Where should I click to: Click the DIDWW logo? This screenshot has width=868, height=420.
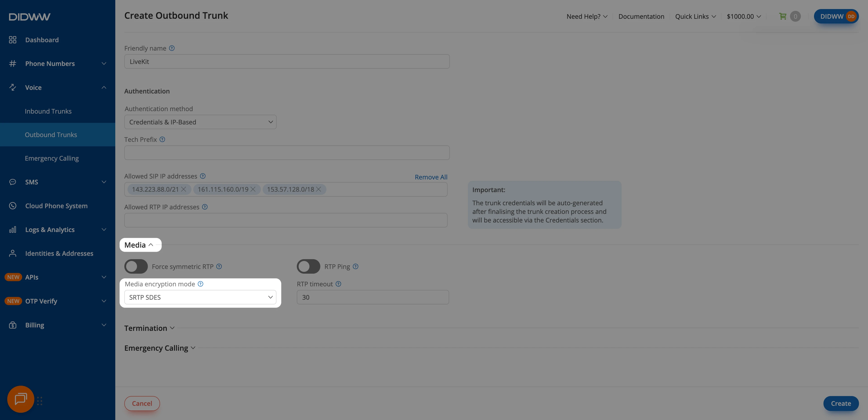coord(30,17)
